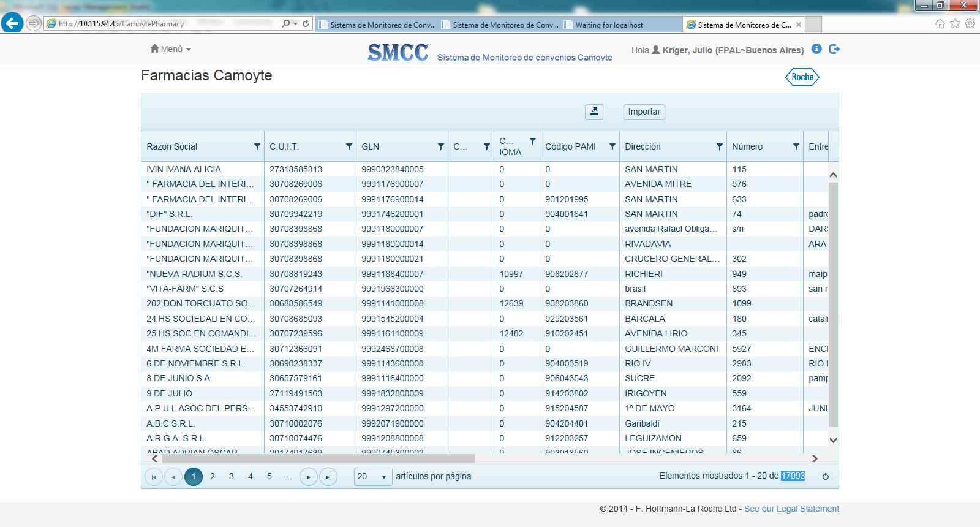Select row IVIN IVANA ALICIA
This screenshot has width=980, height=527.
[484, 169]
